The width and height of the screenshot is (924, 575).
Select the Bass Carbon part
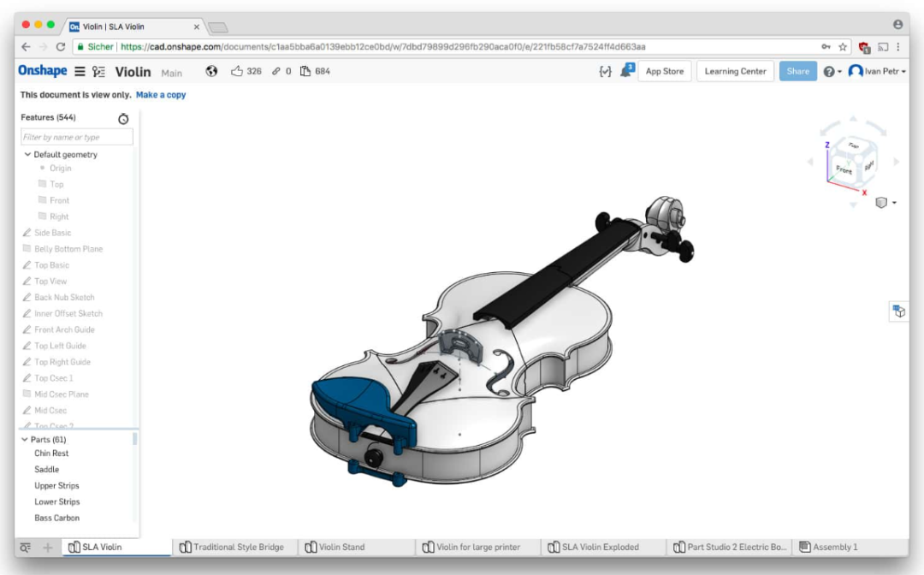pos(56,519)
